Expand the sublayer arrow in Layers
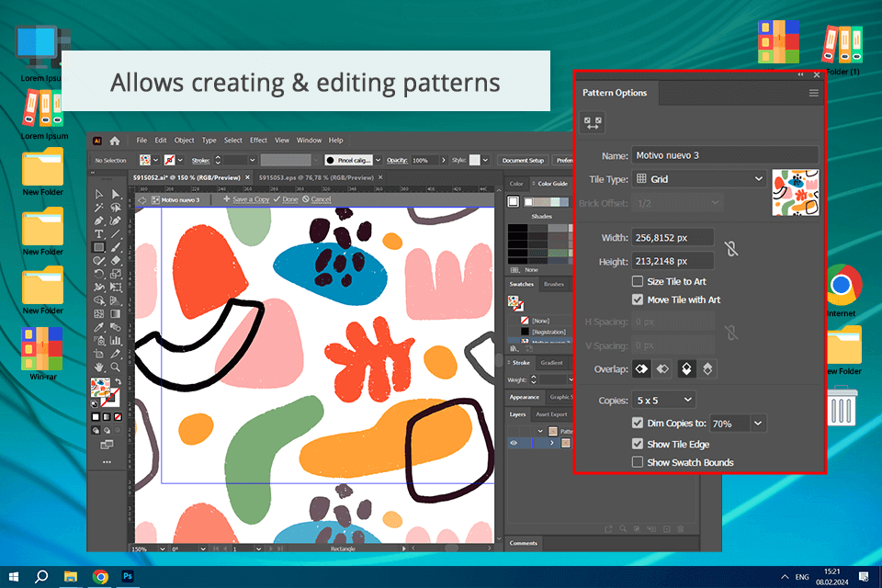This screenshot has width=882, height=588. (552, 444)
